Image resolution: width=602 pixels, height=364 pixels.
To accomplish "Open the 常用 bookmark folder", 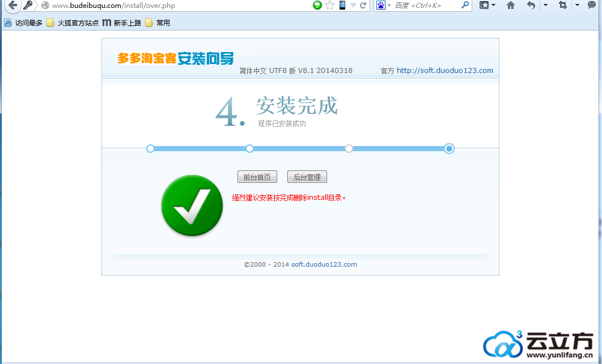I will pyautogui.click(x=158, y=23).
